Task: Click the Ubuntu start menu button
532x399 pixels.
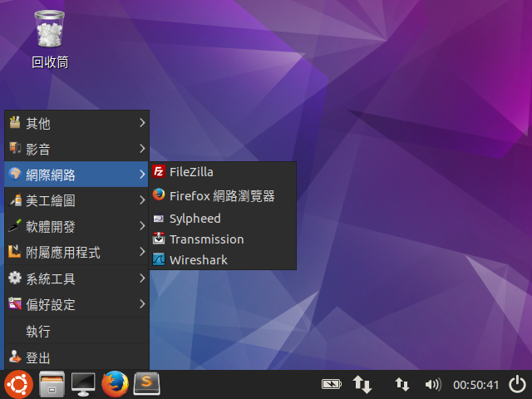Action: [x=18, y=384]
